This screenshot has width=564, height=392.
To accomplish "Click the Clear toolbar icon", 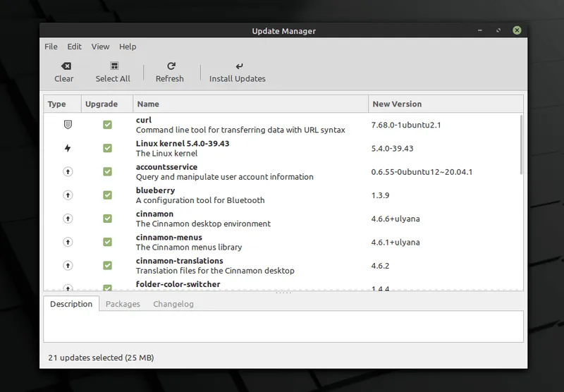I will coord(64,66).
